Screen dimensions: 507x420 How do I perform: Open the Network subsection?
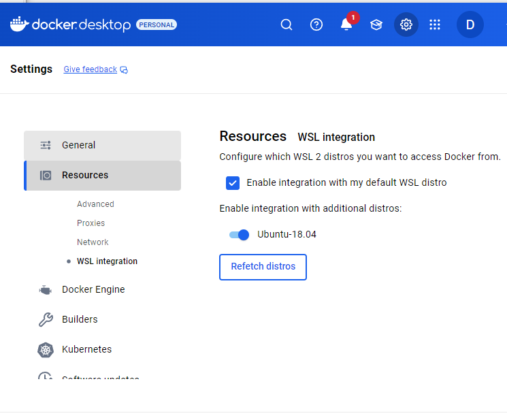pyautogui.click(x=93, y=242)
